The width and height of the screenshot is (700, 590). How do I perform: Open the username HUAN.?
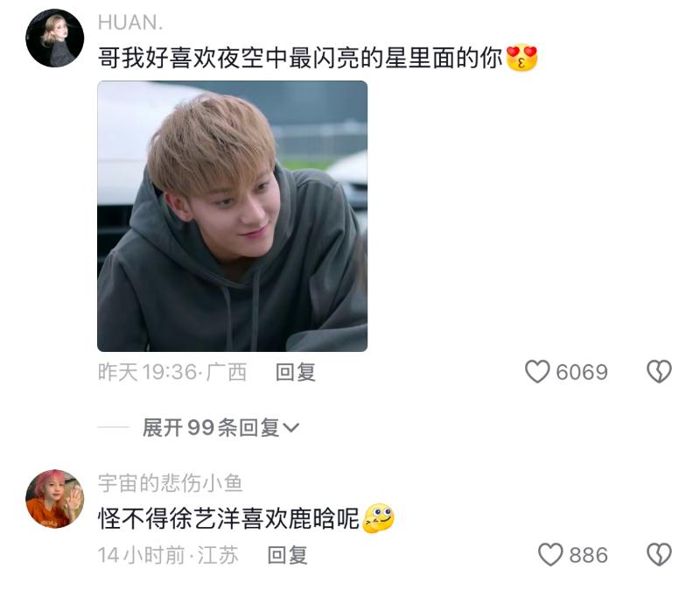tap(130, 23)
